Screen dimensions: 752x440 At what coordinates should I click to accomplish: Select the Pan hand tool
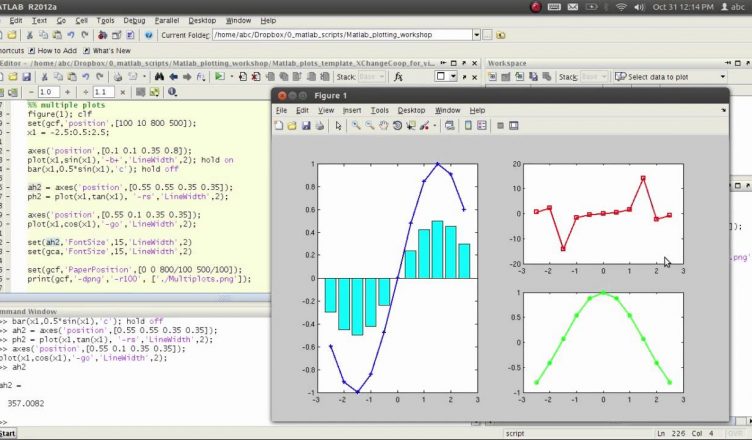tap(384, 126)
